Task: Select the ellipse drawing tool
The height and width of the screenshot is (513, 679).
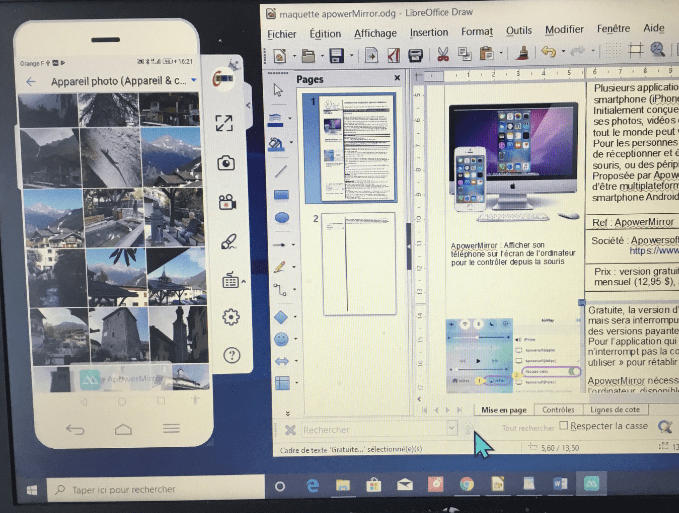Action: coord(282,218)
